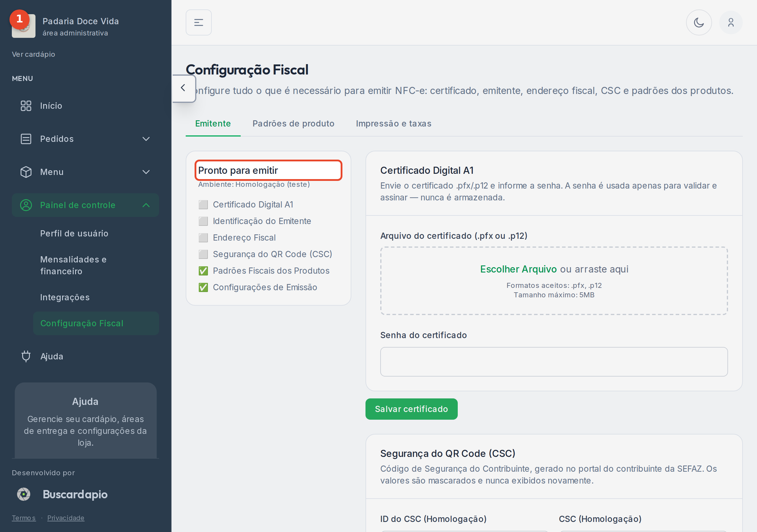
Task: Click the Ver cardápio link
Action: [33, 54]
